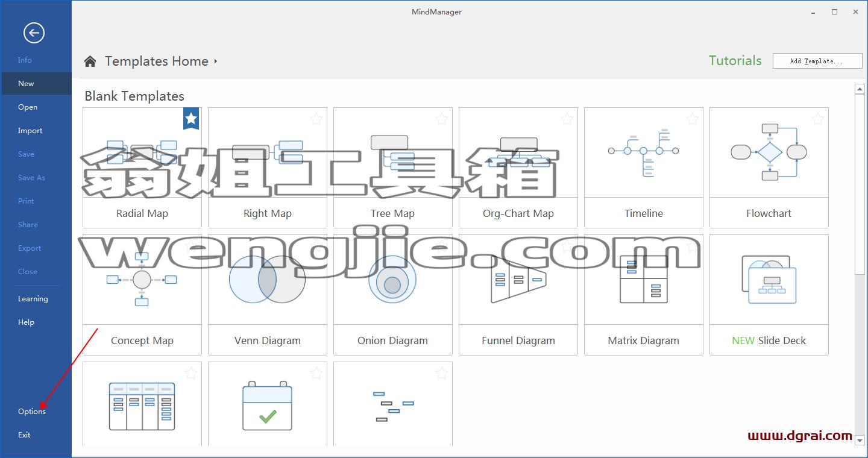Click Save in the sidebar
This screenshot has width=868, height=458.
coord(36,154)
